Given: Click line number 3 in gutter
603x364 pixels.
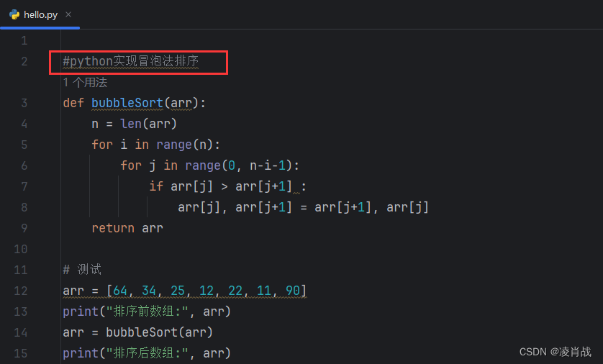Looking at the screenshot, I should [24, 103].
